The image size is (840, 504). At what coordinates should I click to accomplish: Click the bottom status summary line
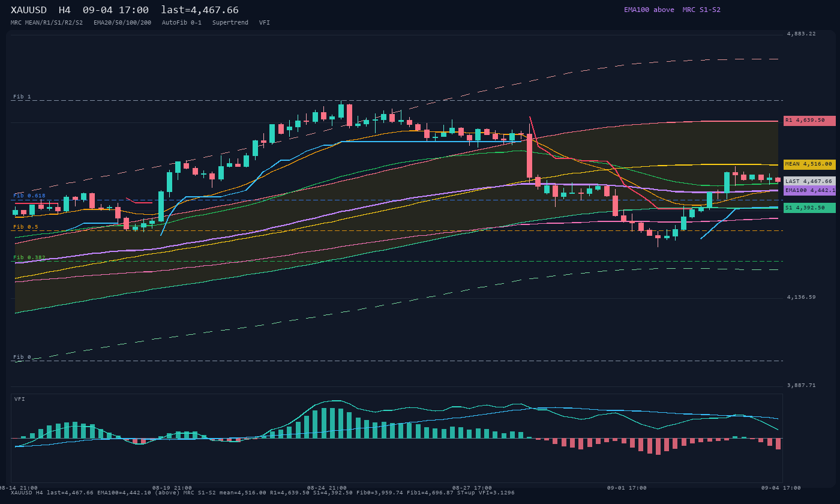tap(263, 493)
